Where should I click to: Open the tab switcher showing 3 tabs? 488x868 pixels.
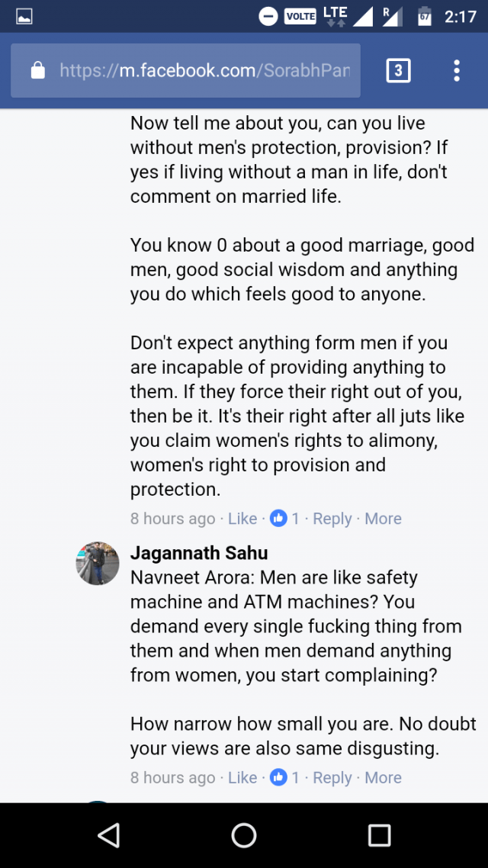(398, 71)
